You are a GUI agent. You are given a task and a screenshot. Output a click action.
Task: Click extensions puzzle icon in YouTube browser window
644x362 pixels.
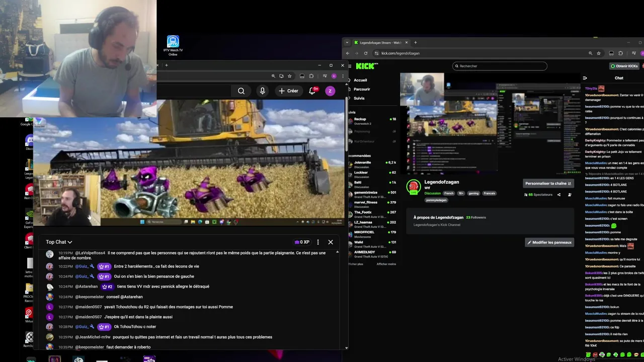point(311,76)
